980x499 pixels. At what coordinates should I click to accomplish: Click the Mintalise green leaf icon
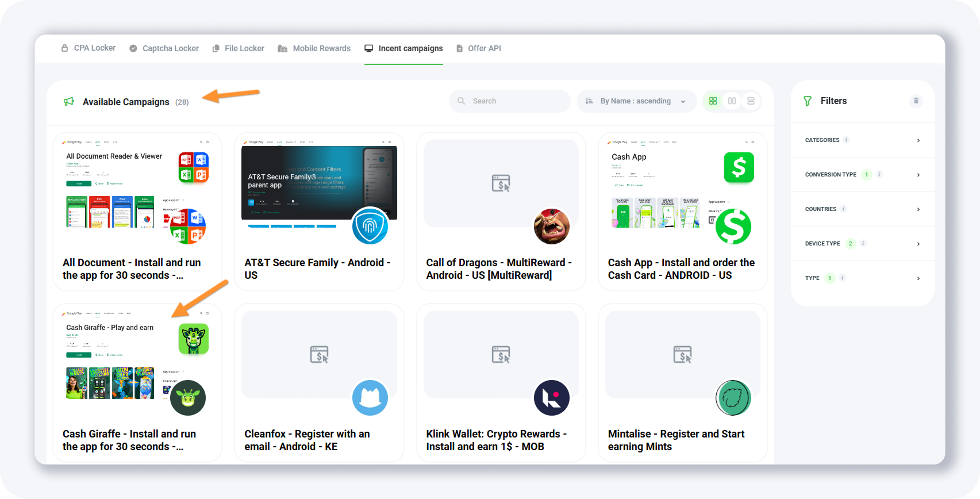733,398
